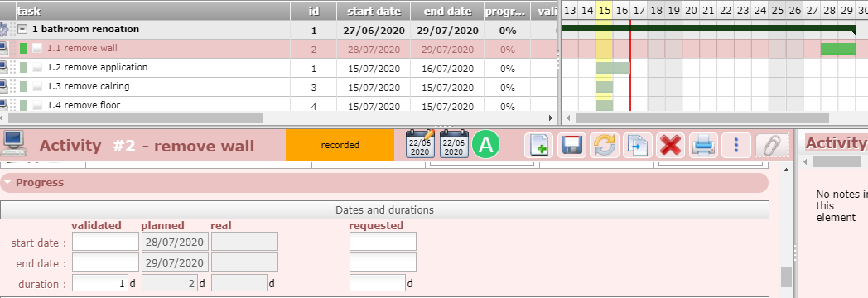Click the activity icon of remove calring row
Viewport: 868px width, 298px height.
(3, 87)
